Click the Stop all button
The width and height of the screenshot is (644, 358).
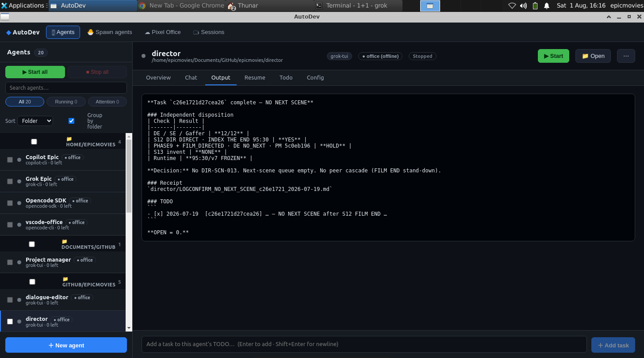pyautogui.click(x=97, y=72)
